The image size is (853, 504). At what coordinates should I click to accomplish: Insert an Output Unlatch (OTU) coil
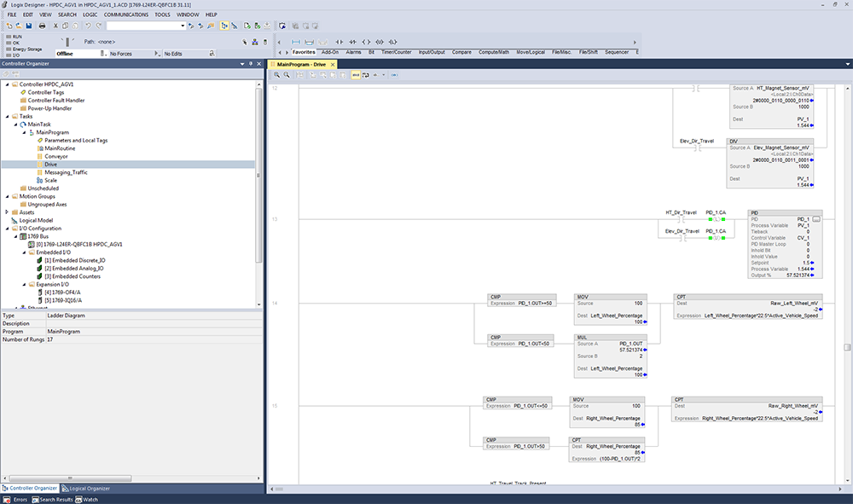point(380,42)
